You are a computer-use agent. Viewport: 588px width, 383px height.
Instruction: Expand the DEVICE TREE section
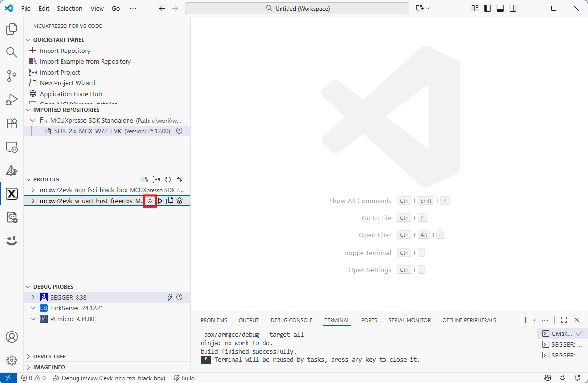(x=49, y=357)
